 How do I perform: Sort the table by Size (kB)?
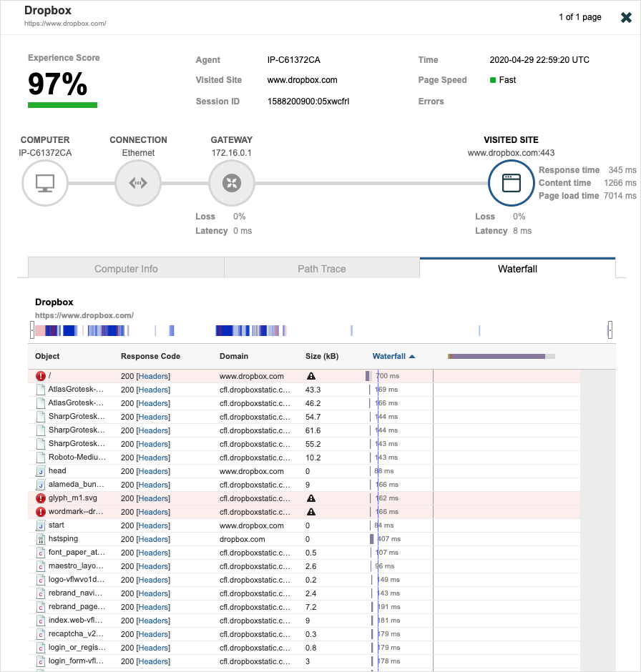pos(322,356)
